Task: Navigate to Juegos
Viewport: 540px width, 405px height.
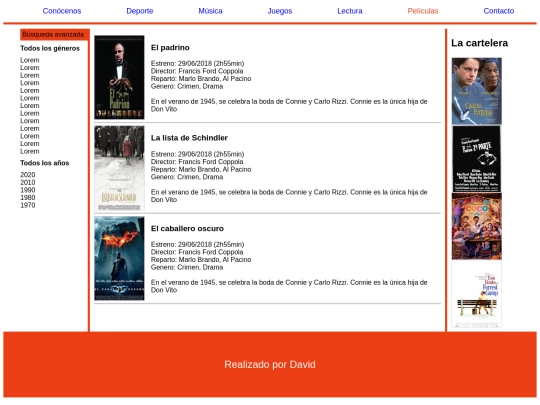Action: [x=280, y=11]
